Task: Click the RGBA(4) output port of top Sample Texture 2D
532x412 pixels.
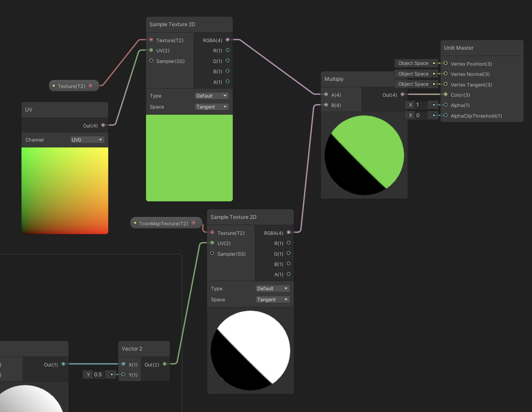Action: point(228,40)
